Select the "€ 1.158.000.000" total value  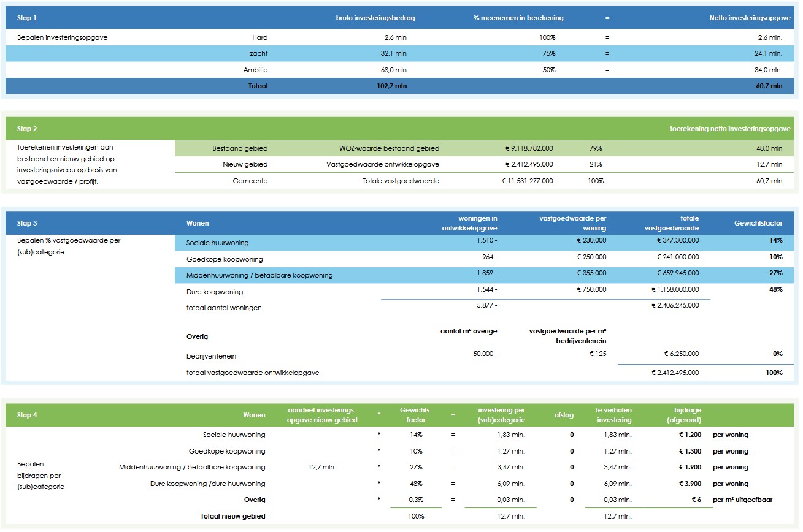click(675, 289)
